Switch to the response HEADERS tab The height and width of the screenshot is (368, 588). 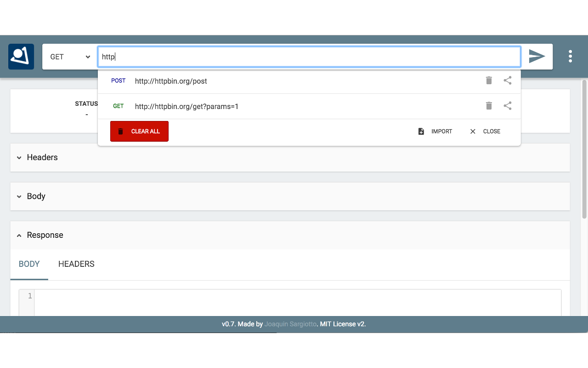click(76, 264)
